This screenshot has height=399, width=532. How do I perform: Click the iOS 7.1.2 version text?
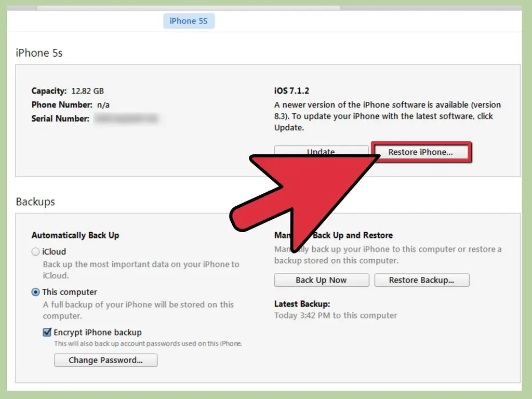pyautogui.click(x=292, y=91)
